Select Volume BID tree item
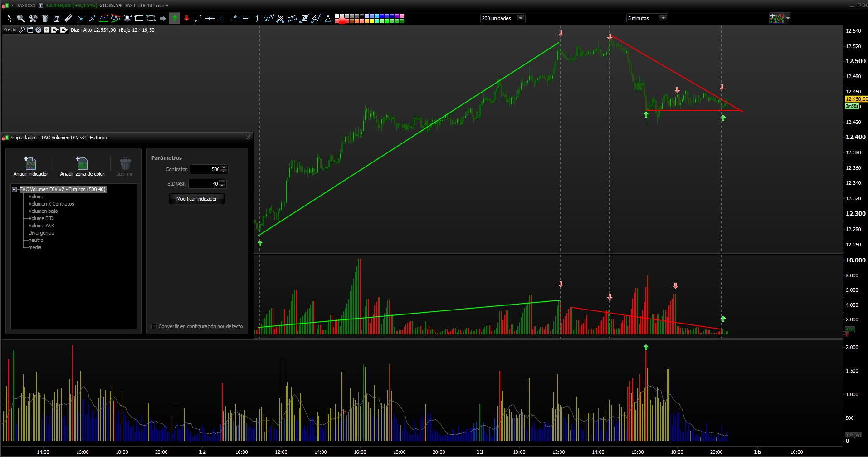The width and height of the screenshot is (868, 457). click(x=41, y=218)
